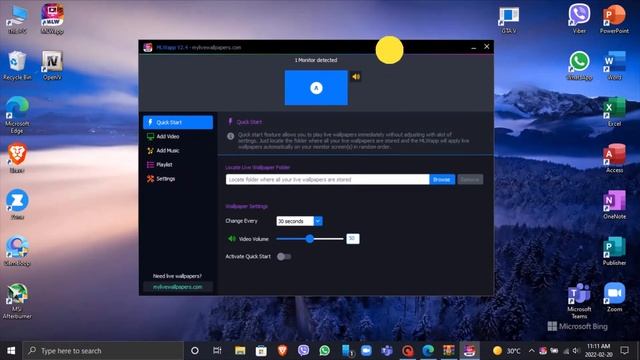Expand the Change Every dropdown

pos(318,221)
